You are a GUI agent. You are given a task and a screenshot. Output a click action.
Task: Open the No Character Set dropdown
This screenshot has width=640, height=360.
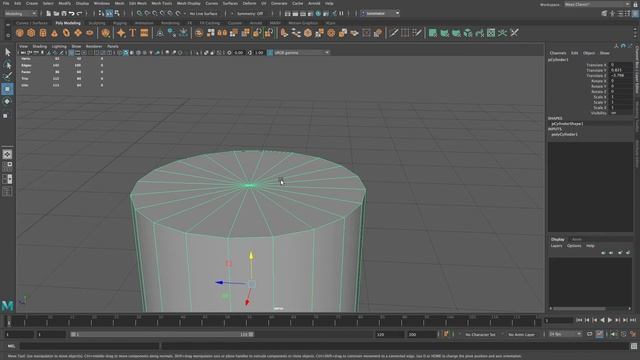pos(481,334)
